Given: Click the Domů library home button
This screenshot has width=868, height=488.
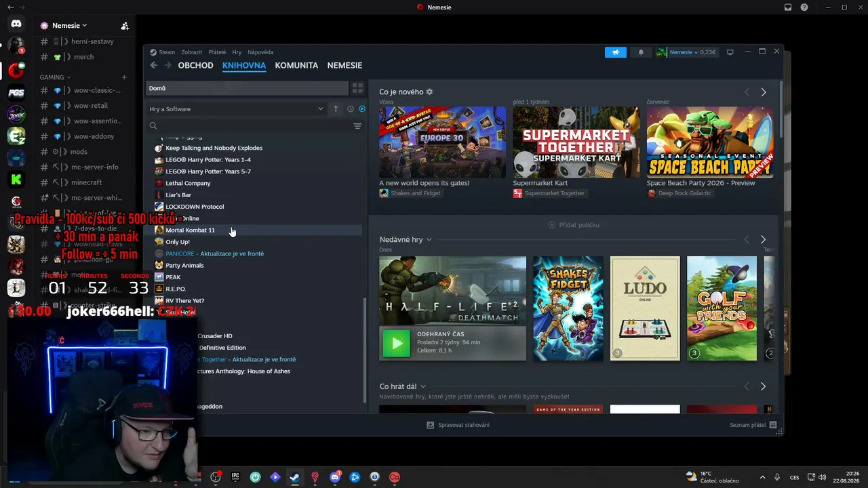Looking at the screenshot, I should click(247, 88).
